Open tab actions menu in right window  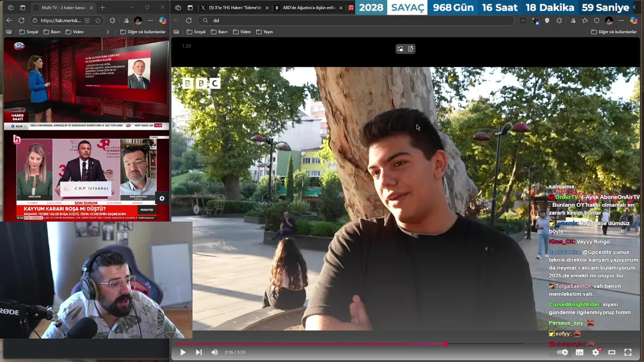[x=190, y=8]
